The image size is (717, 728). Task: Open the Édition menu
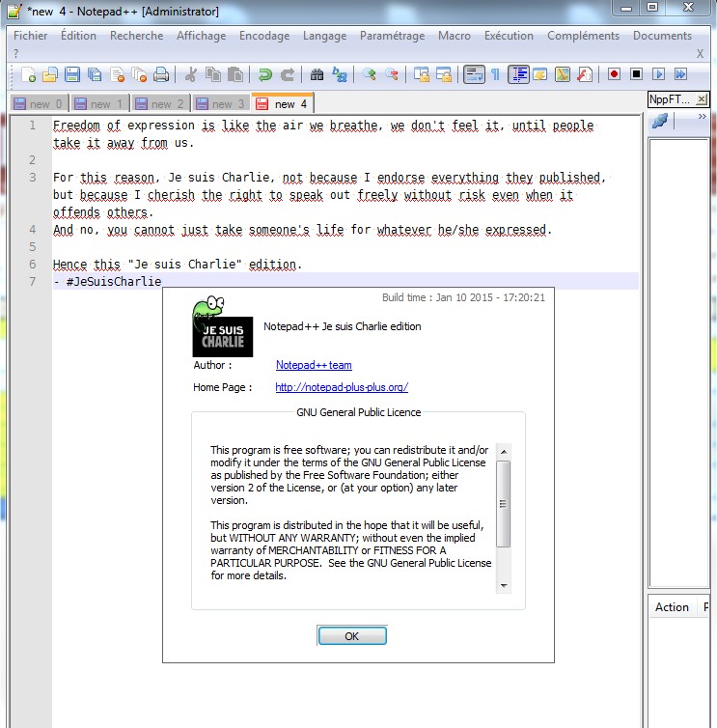coord(78,36)
